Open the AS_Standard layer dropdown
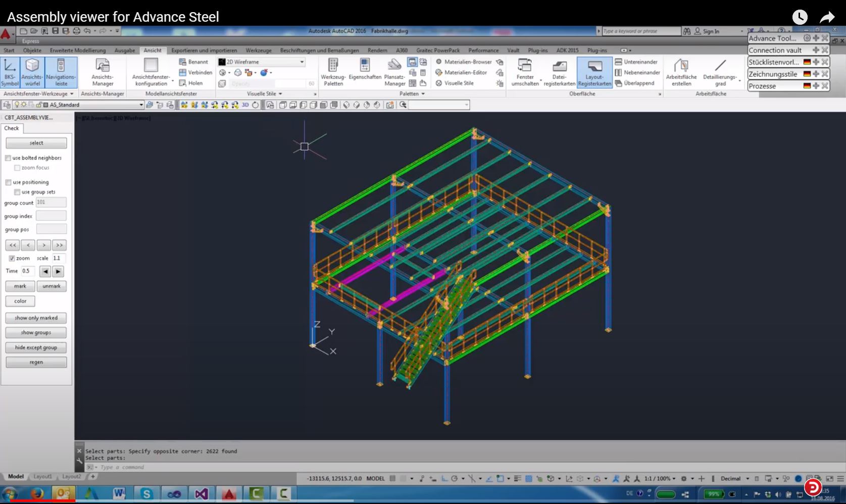846x504 pixels. click(140, 105)
